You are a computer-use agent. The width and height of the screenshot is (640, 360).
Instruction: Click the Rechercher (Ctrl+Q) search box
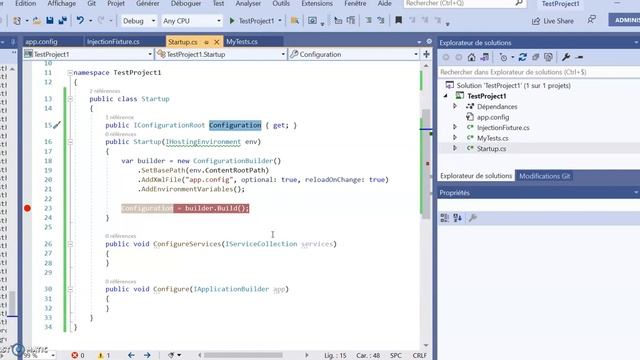coord(464,4)
